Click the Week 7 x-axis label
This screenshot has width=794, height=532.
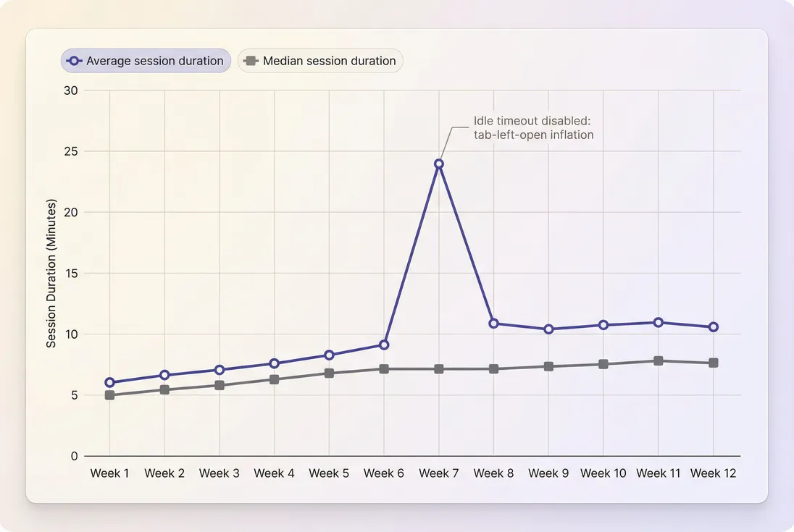[438, 473]
